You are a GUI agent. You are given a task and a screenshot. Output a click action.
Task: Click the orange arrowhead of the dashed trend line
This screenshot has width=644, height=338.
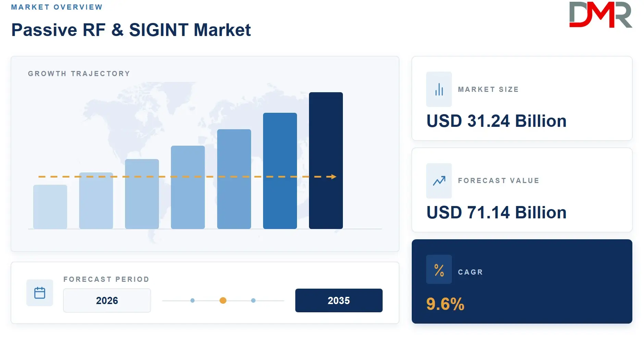click(x=333, y=177)
